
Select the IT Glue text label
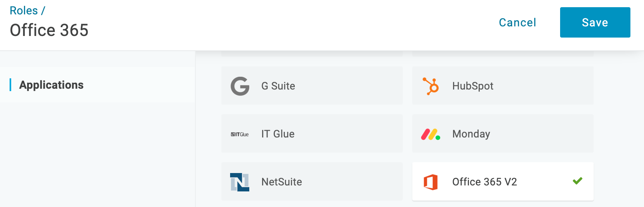(x=278, y=134)
